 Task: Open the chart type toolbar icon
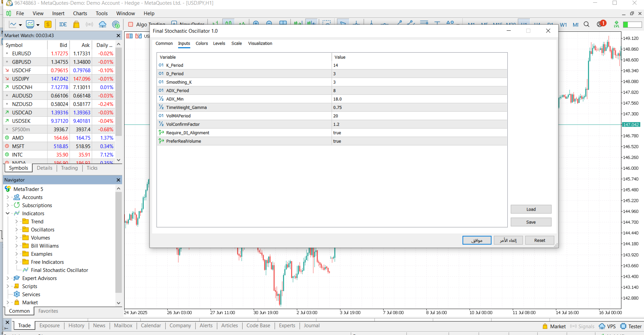(x=13, y=24)
